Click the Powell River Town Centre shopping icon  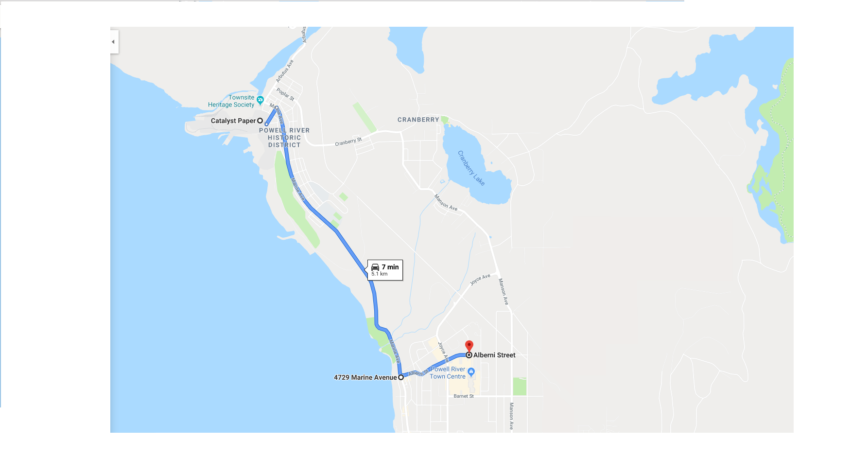pos(470,372)
